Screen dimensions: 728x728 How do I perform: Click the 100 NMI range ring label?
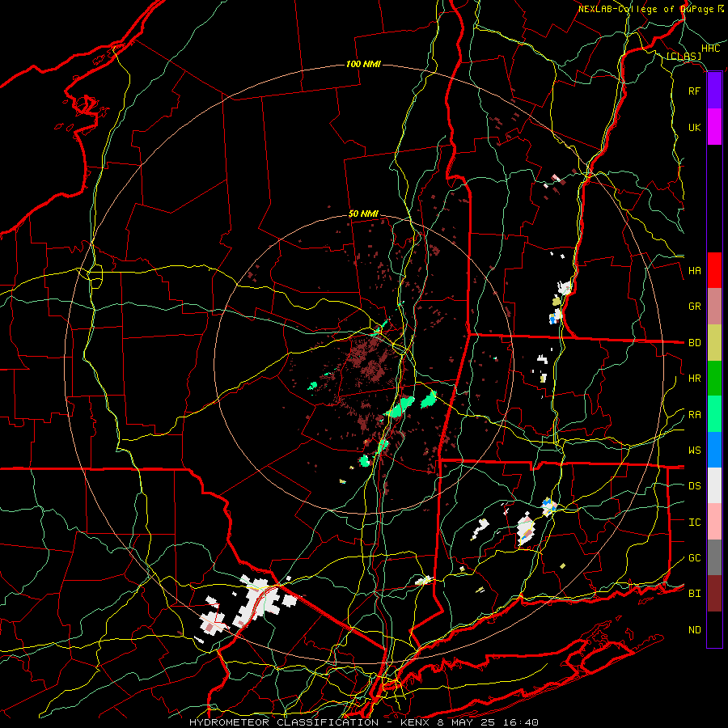[363, 64]
